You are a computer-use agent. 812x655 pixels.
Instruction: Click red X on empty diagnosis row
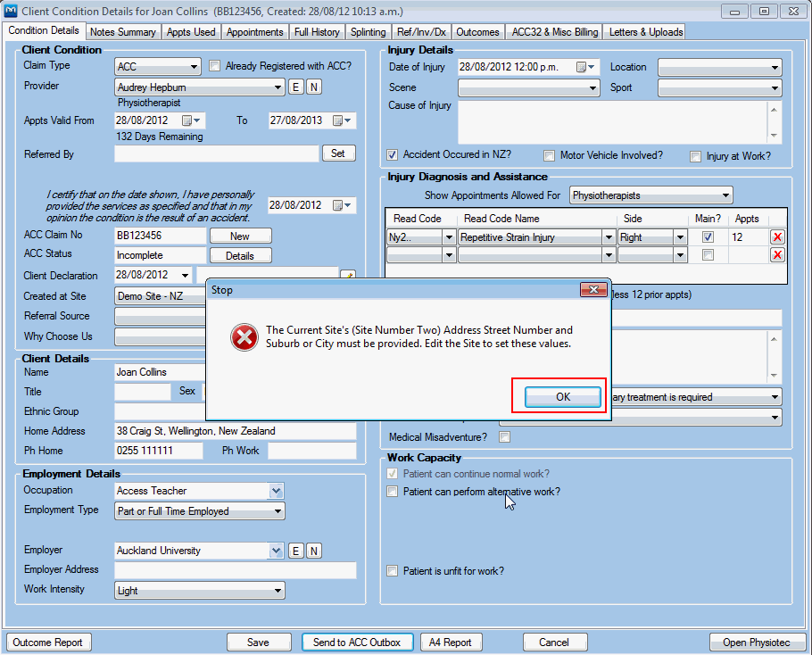(777, 255)
